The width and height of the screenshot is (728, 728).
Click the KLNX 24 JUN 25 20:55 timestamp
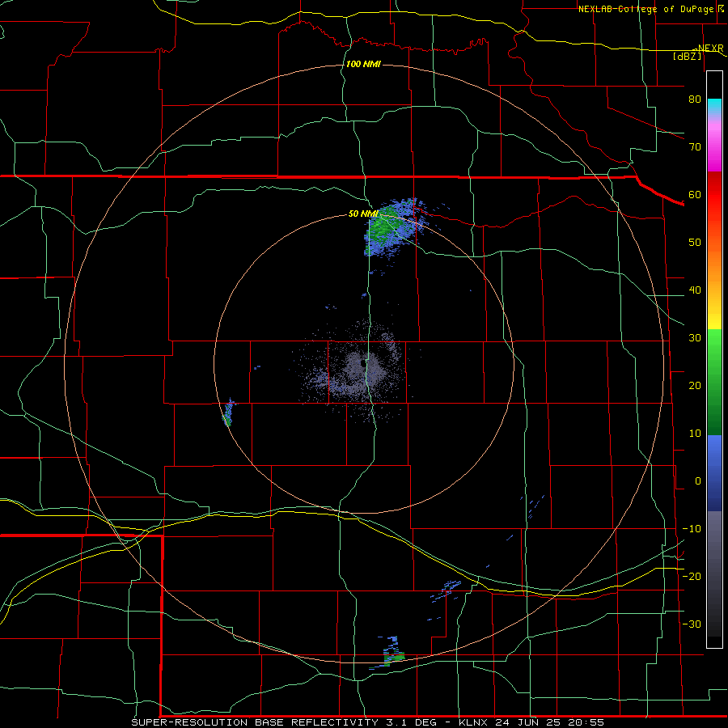pos(531,722)
